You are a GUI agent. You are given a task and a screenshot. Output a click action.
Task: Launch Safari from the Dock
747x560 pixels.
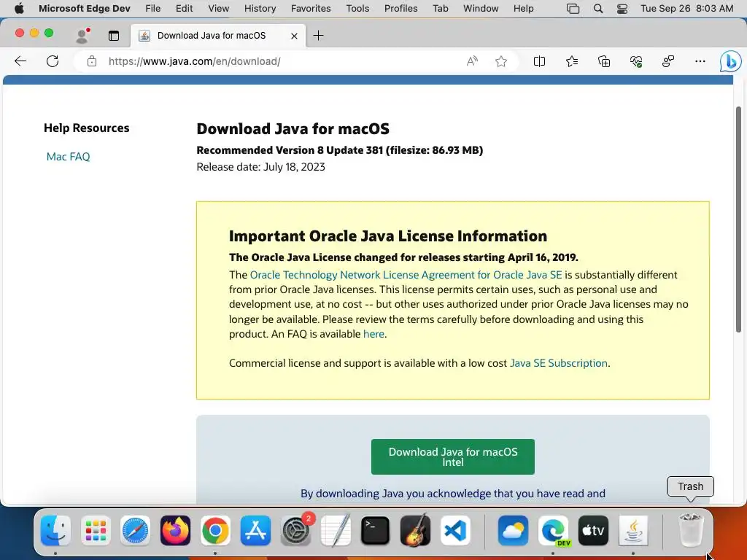click(x=135, y=530)
